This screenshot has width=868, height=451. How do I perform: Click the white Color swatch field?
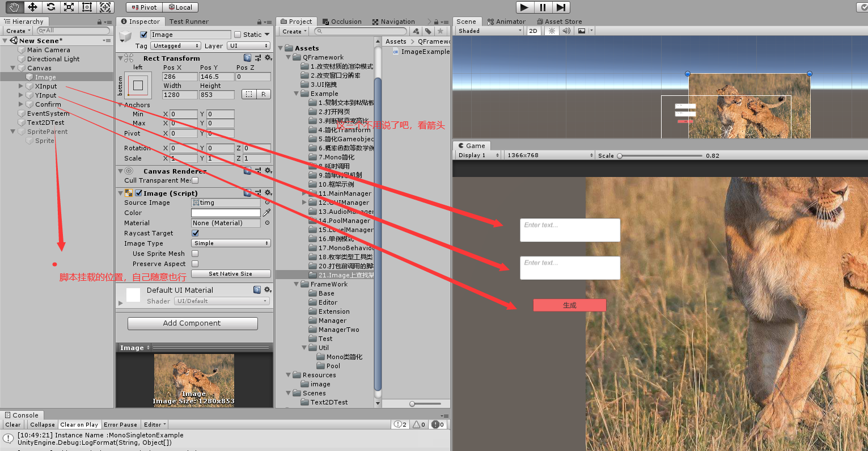pos(226,213)
